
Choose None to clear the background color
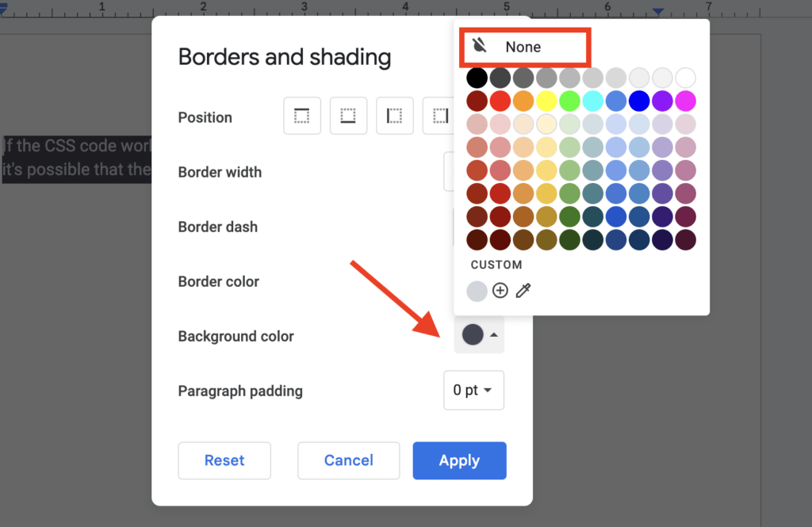pyautogui.click(x=525, y=47)
